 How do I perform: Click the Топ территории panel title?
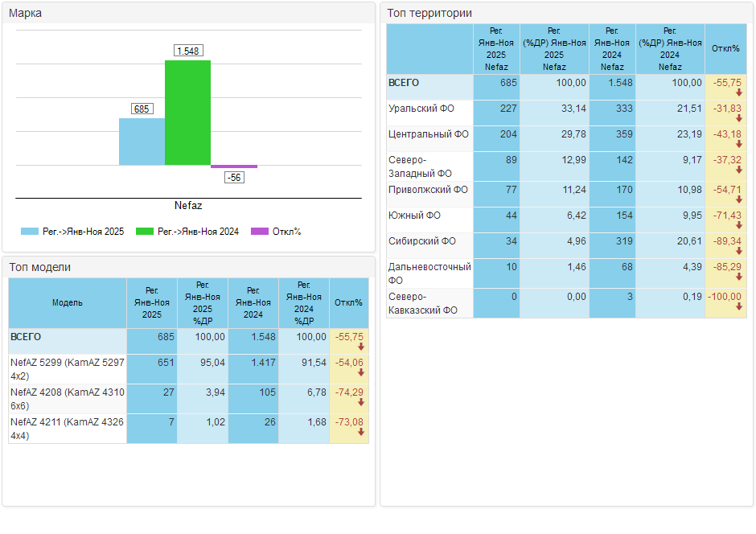coord(429,13)
